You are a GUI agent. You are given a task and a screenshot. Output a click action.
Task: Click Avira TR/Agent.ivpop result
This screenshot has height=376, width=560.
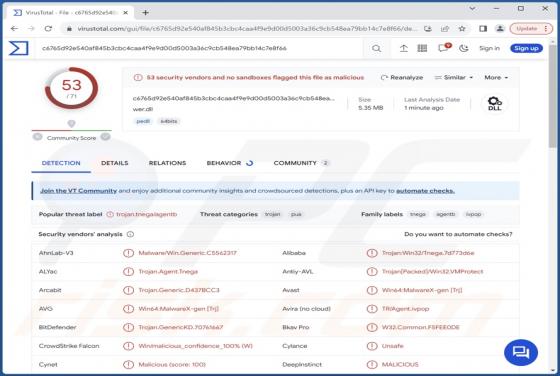click(x=405, y=309)
